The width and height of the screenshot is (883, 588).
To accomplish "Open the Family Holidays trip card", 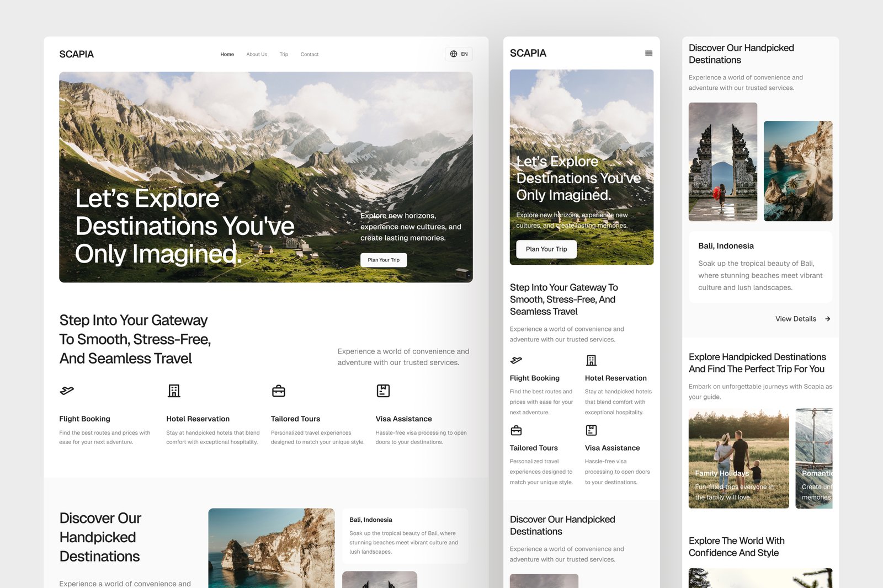I will 738,458.
